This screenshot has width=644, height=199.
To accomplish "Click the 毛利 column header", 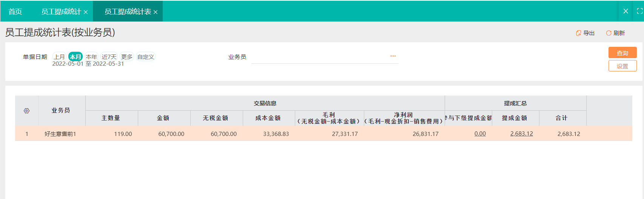I will click(329, 118).
